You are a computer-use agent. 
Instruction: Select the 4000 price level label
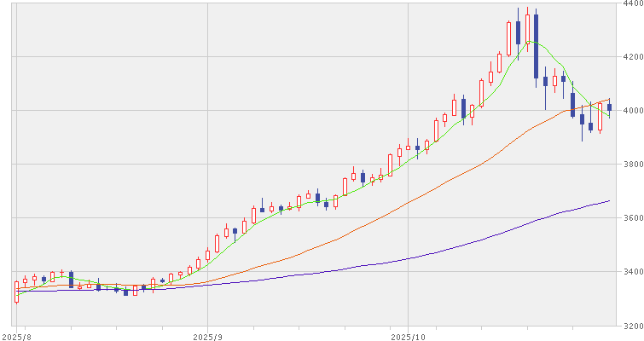point(631,110)
